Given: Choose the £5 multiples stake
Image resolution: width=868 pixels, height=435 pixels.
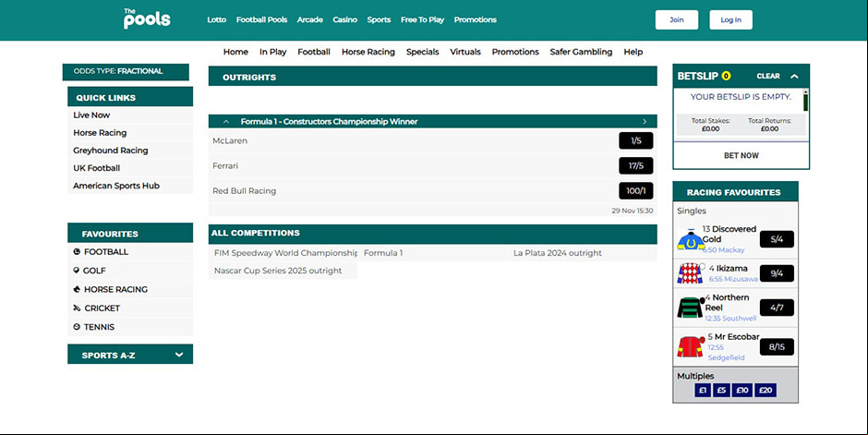Looking at the screenshot, I should (721, 390).
